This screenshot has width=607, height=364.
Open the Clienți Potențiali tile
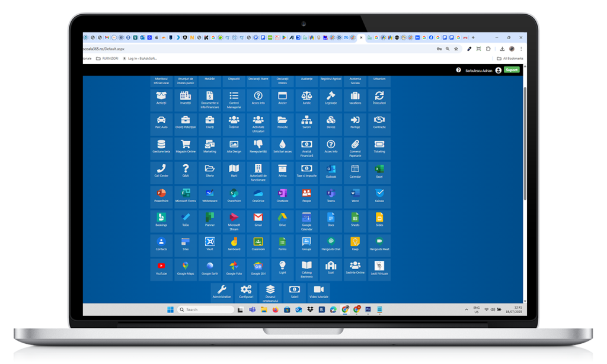tap(186, 124)
